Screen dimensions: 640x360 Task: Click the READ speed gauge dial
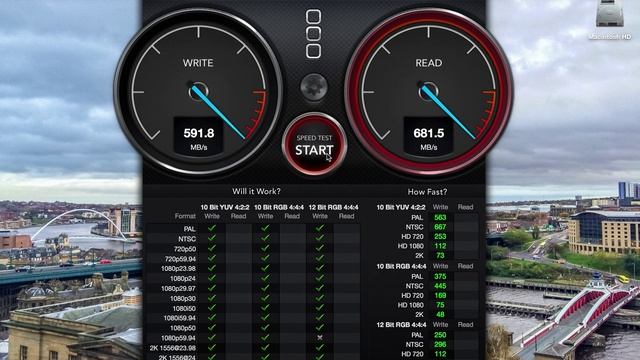click(x=429, y=91)
